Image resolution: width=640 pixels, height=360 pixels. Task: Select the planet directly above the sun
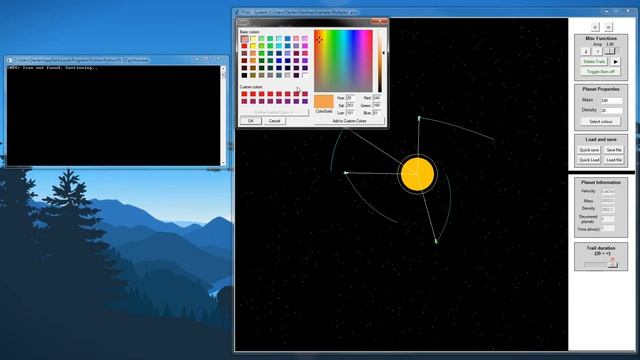pyautogui.click(x=419, y=118)
